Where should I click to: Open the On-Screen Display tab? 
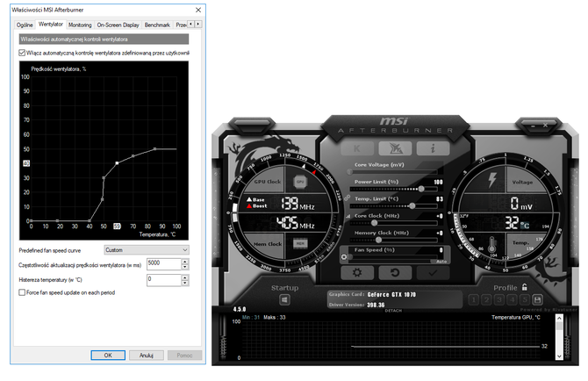pos(118,25)
